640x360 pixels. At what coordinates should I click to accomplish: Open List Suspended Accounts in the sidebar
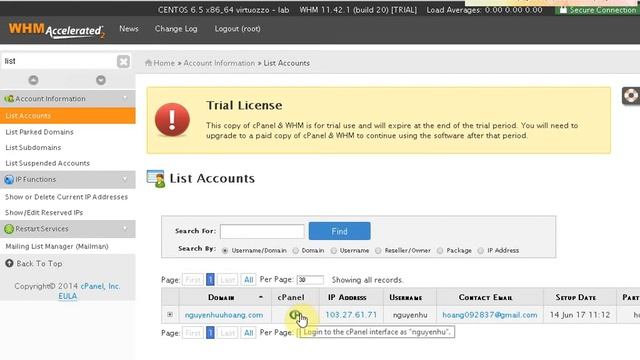47,163
